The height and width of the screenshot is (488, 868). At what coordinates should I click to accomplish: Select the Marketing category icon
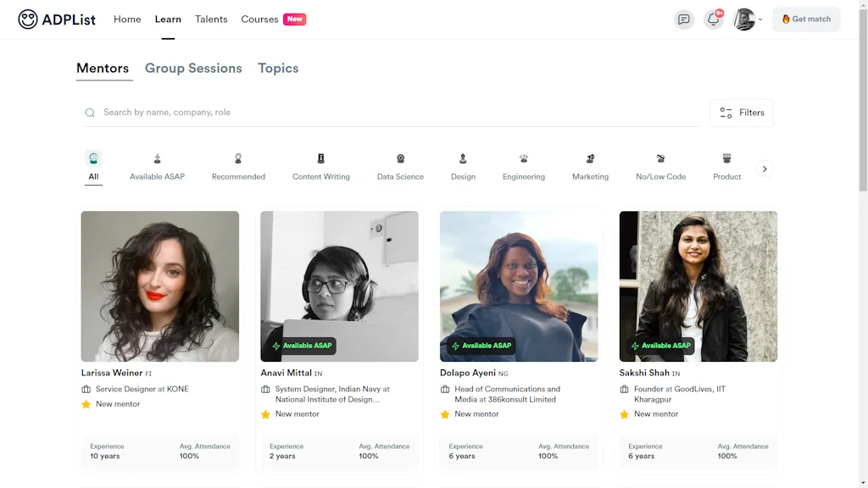pyautogui.click(x=590, y=158)
